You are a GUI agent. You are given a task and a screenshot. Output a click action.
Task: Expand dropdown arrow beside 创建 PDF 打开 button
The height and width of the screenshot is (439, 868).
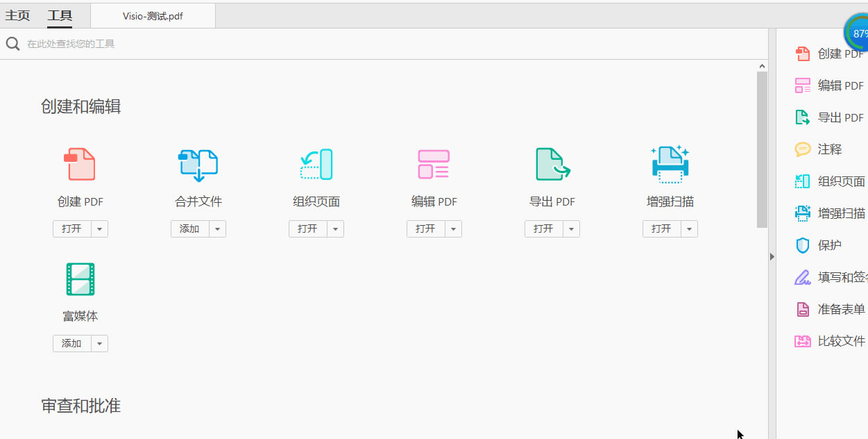pos(99,229)
